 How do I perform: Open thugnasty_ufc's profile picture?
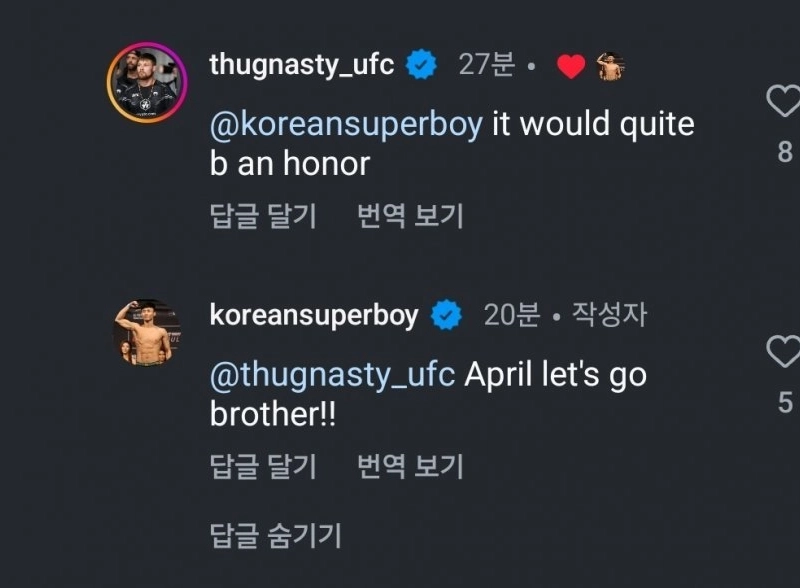tap(146, 83)
